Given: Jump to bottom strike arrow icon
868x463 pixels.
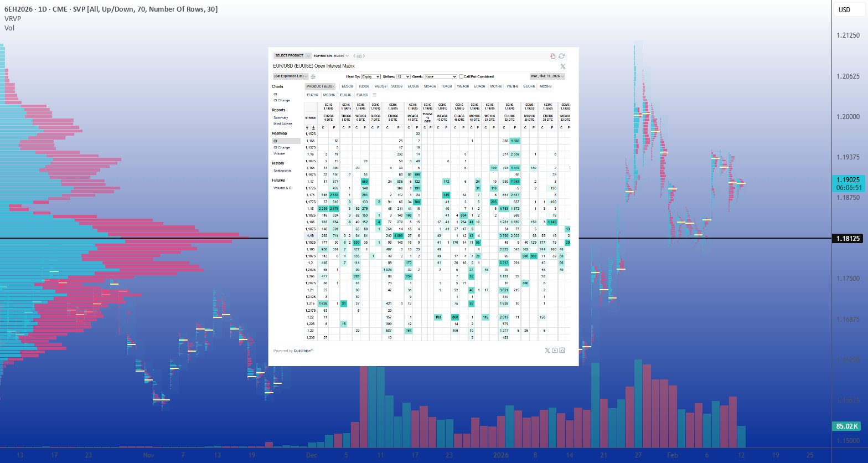Looking at the screenshot, I should tap(313, 127).
